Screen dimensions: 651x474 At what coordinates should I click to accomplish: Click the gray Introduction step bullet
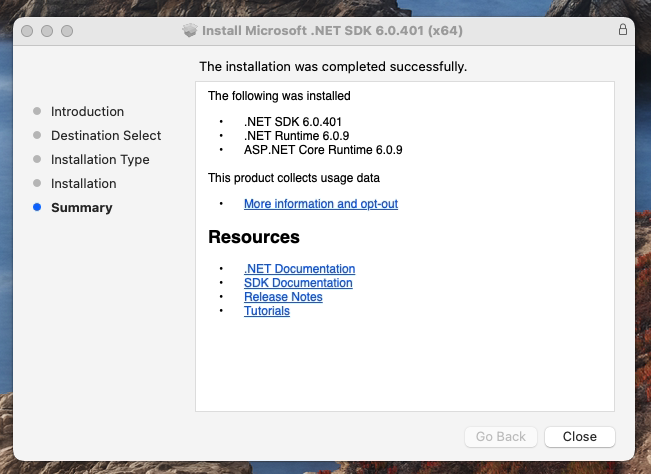(x=37, y=111)
